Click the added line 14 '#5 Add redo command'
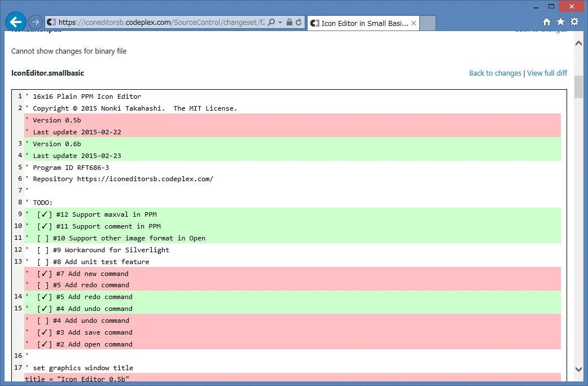 coord(293,297)
